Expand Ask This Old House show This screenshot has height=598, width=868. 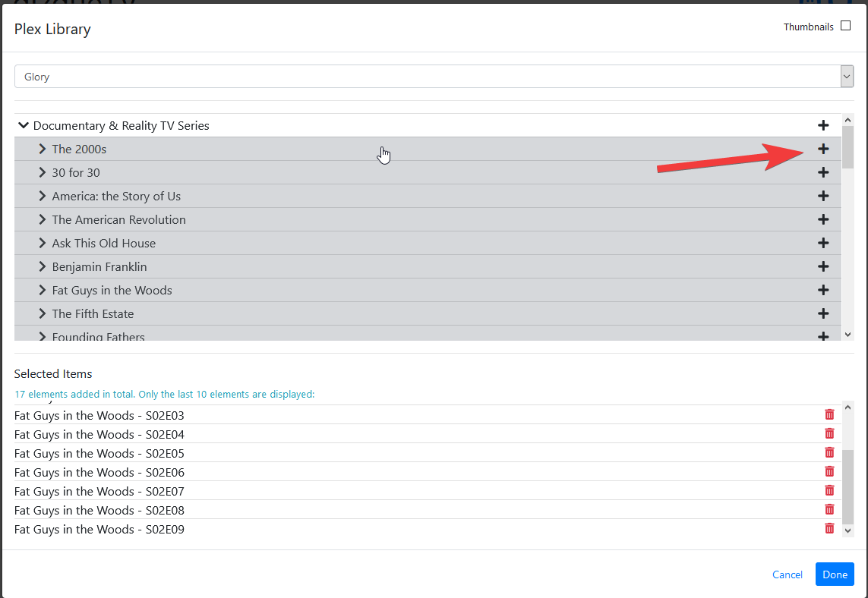(x=42, y=243)
